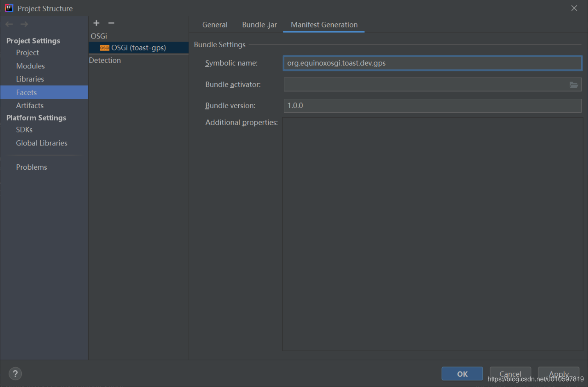Click the Additional properties label

tap(242, 123)
